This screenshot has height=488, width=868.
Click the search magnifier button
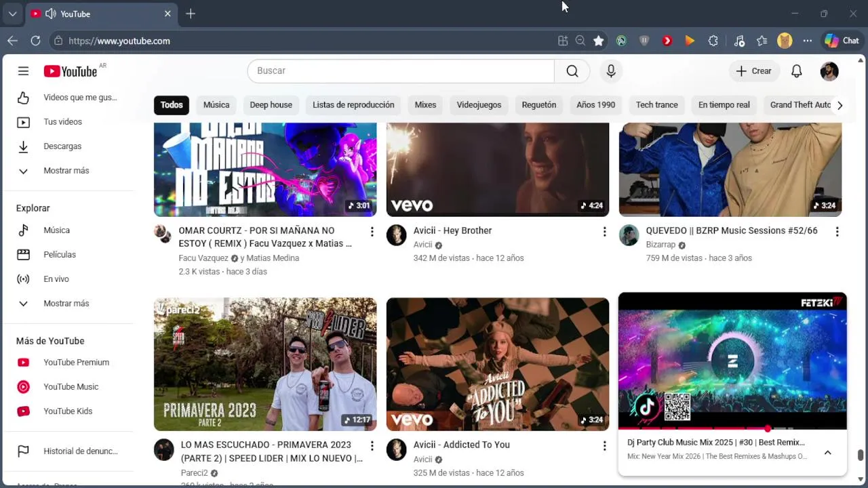[x=572, y=71]
